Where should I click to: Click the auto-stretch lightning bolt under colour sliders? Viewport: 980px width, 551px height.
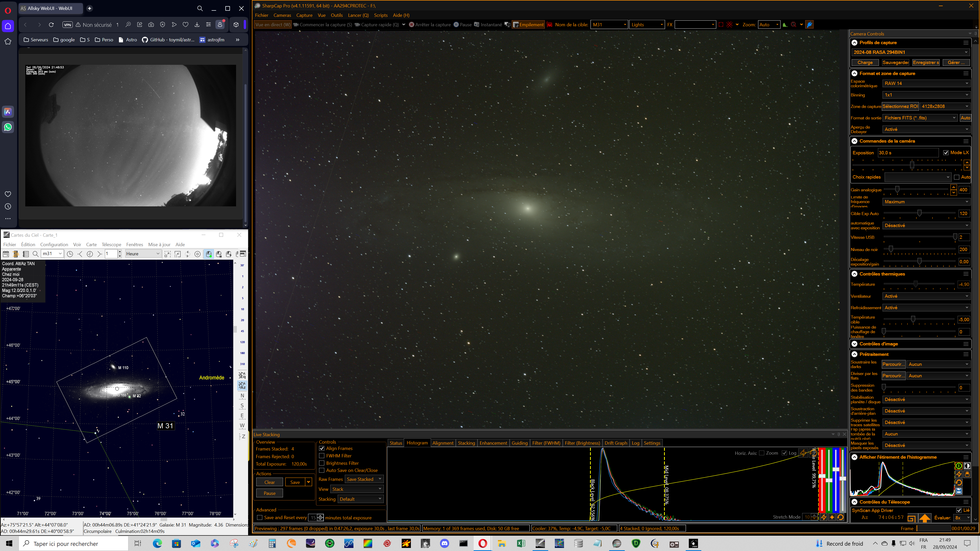coord(824,517)
